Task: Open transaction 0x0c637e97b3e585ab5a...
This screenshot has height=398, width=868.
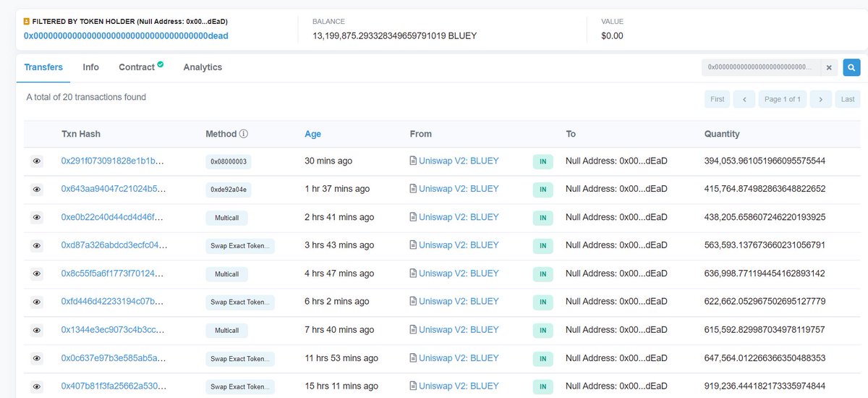Action: tap(114, 358)
